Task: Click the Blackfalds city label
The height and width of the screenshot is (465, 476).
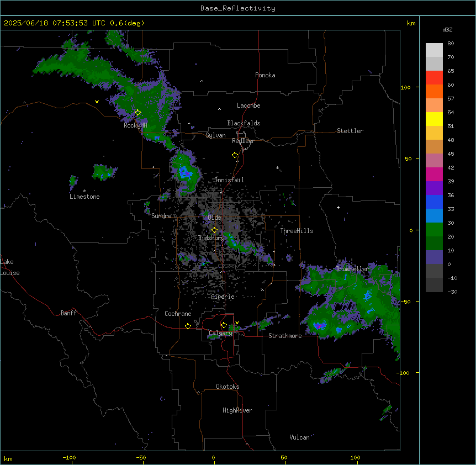Action: tap(244, 123)
